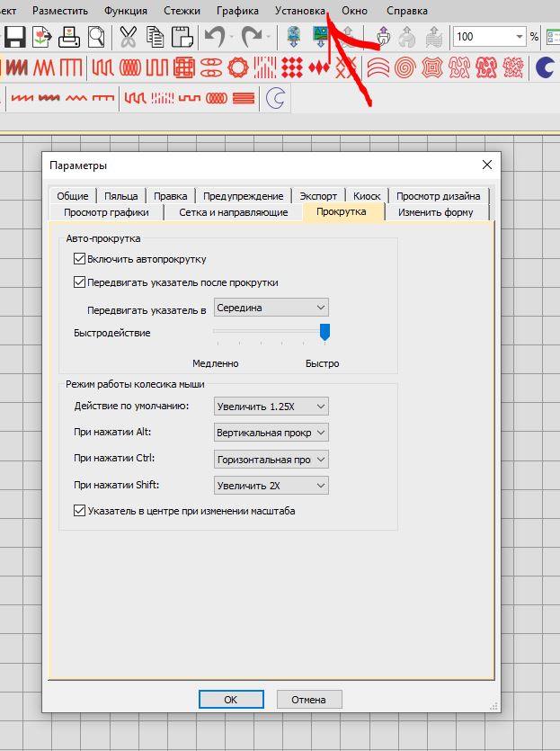Uncheck Указатель в центре при изменении масштаба
This screenshot has height=751, width=560.
point(79,511)
